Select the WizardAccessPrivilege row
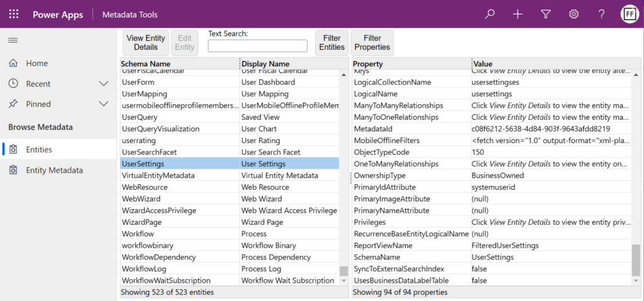Image resolution: width=644 pixels, height=301 pixels. point(230,211)
